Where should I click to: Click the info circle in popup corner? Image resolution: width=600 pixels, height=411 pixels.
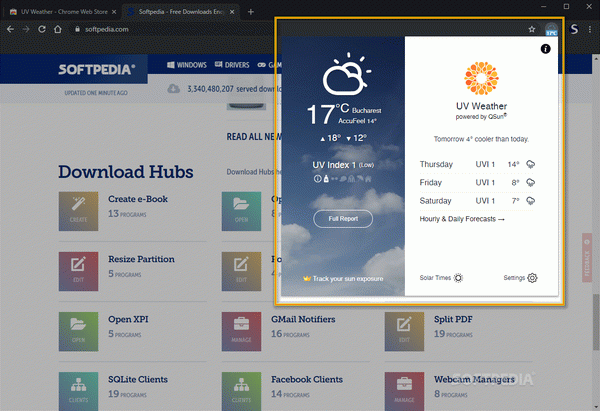point(545,49)
